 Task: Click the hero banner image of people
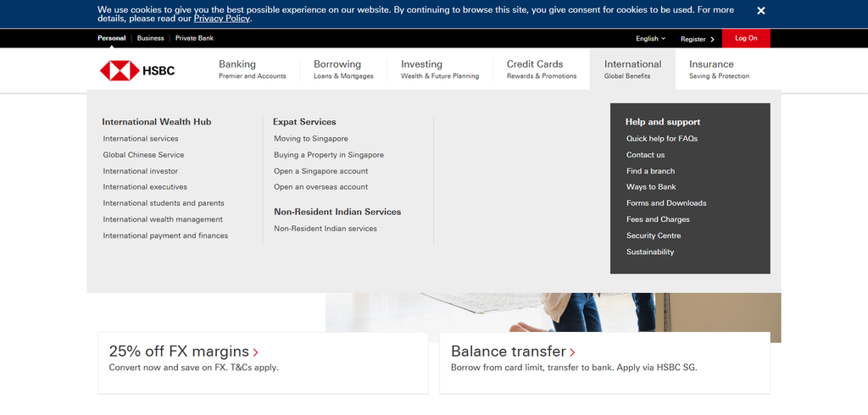tap(553, 313)
